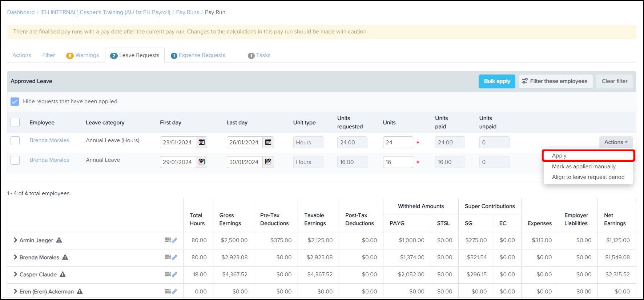Uncheck Hide requests that have been applied

point(15,101)
